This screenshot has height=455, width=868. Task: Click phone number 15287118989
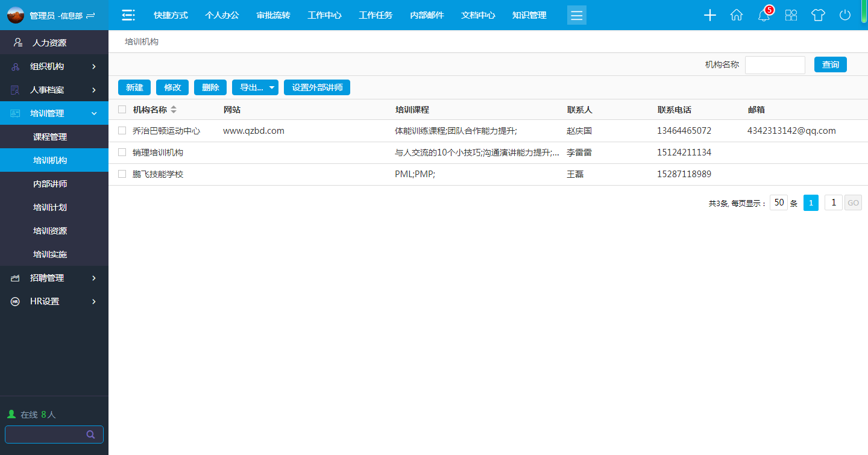684,174
